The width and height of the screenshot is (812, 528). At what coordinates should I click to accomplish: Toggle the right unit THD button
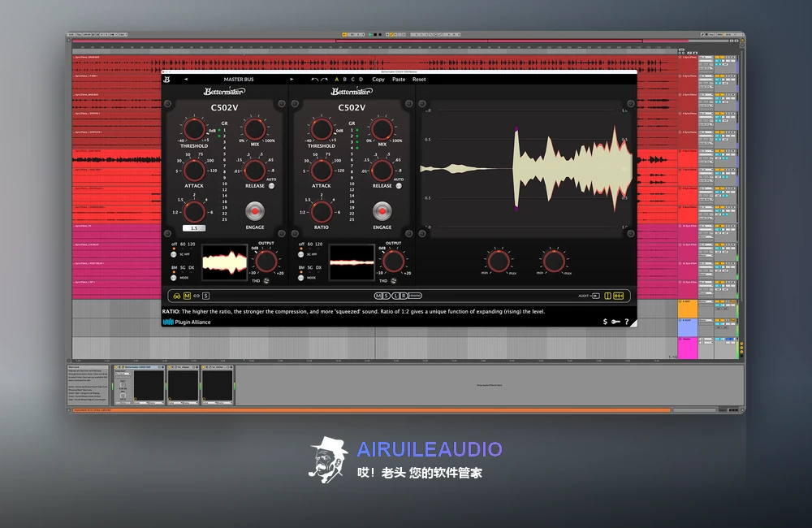tap(394, 281)
